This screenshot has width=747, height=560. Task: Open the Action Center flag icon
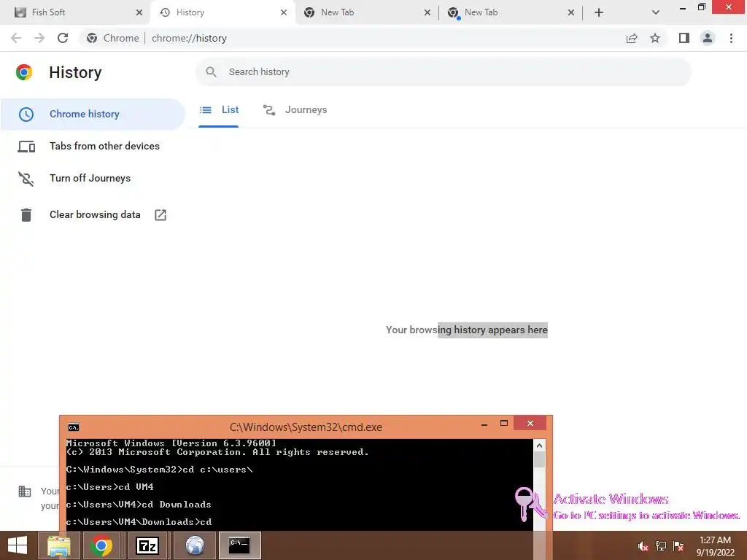(678, 546)
